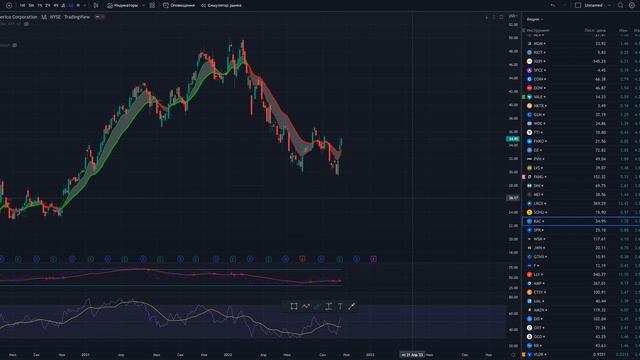Sort watchlist by Посл. цена column header
Image resolution: width=640 pixels, height=360 pixels.
(595, 30)
